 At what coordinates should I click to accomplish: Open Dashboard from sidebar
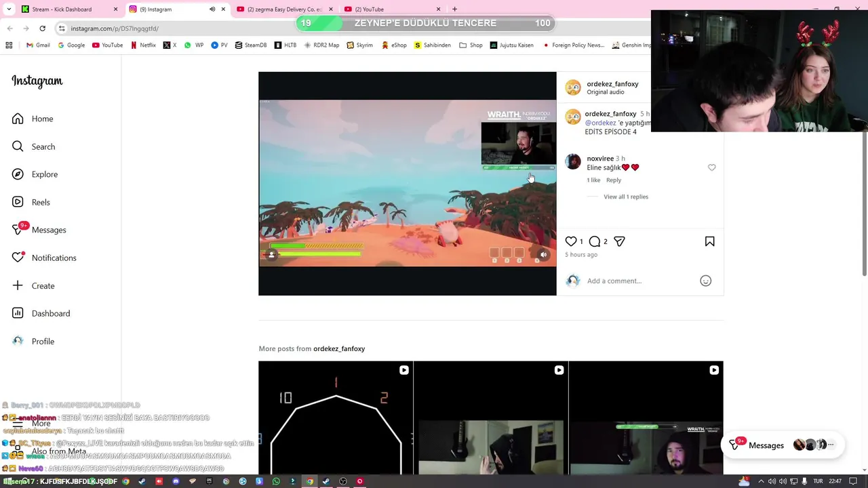[41, 313]
